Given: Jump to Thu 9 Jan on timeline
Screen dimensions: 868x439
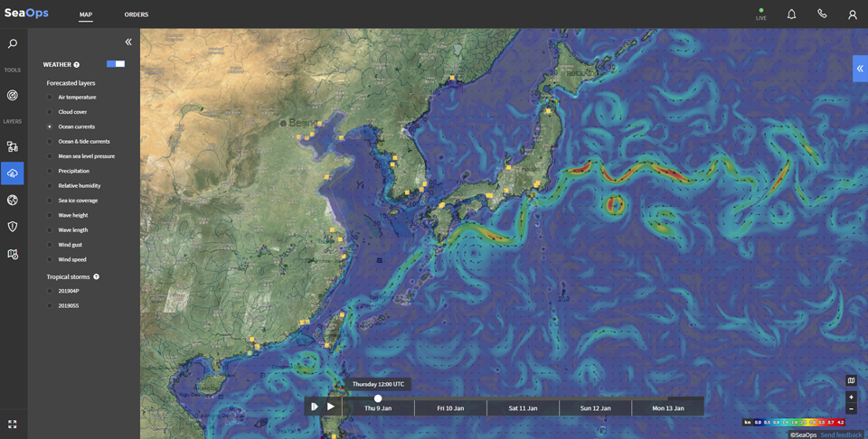Looking at the screenshot, I should click(x=378, y=408).
